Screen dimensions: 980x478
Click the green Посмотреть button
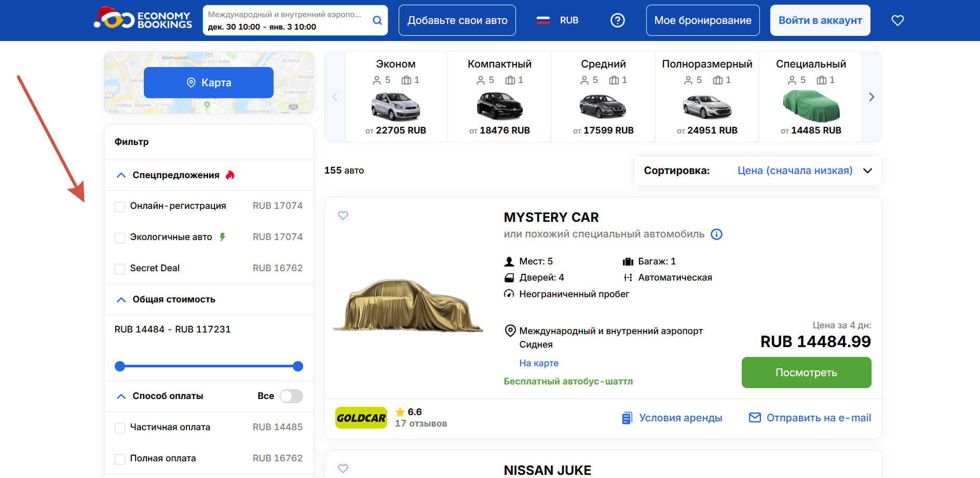pos(806,373)
